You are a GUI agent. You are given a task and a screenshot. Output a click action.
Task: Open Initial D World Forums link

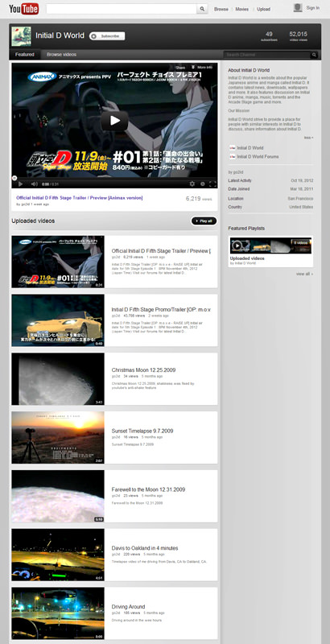point(258,157)
